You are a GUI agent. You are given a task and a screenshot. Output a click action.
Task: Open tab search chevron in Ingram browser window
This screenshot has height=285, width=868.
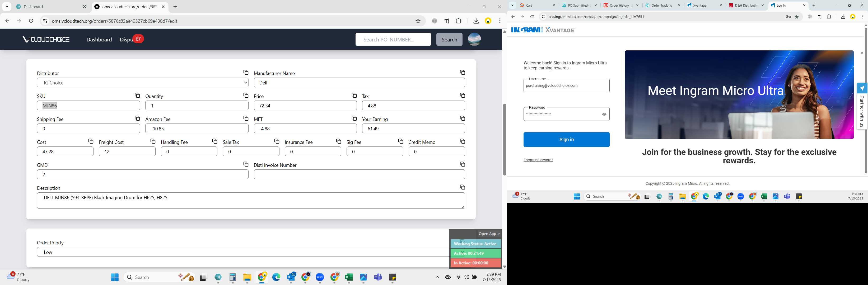[x=512, y=5]
